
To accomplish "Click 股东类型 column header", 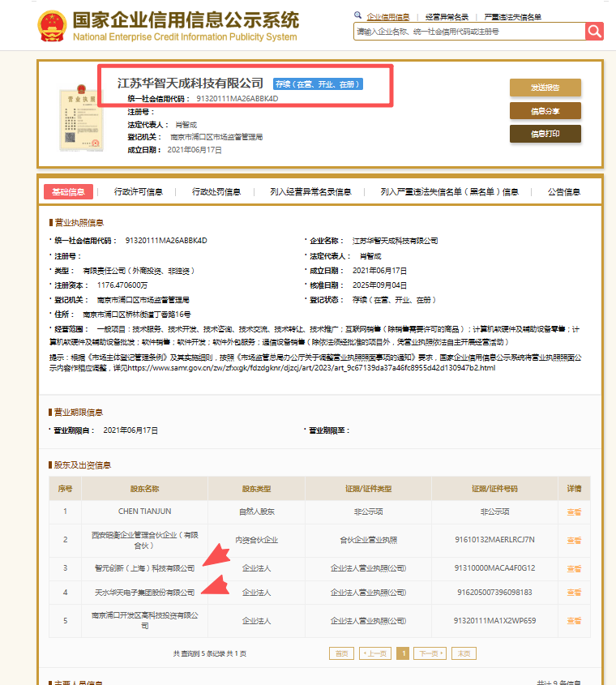I will [x=256, y=489].
